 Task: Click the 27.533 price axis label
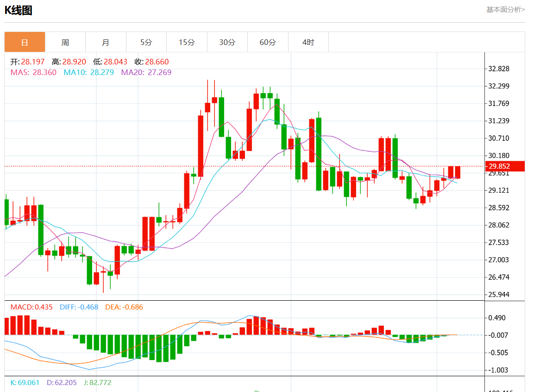point(499,242)
